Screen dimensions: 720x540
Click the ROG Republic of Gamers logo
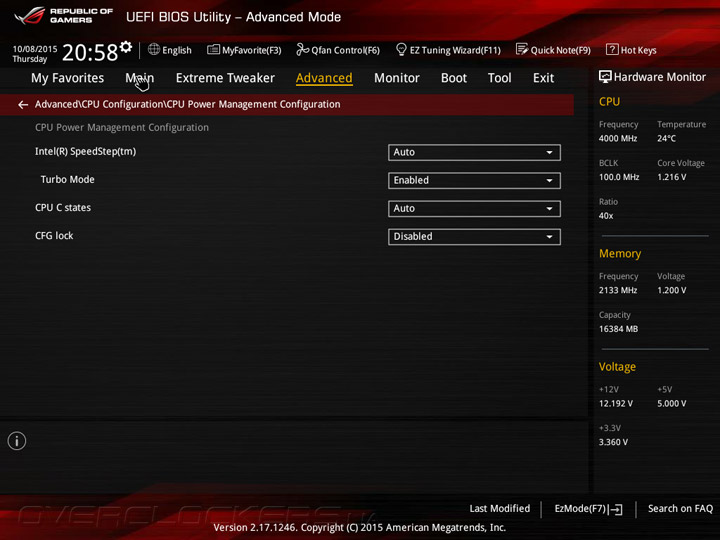[64, 16]
